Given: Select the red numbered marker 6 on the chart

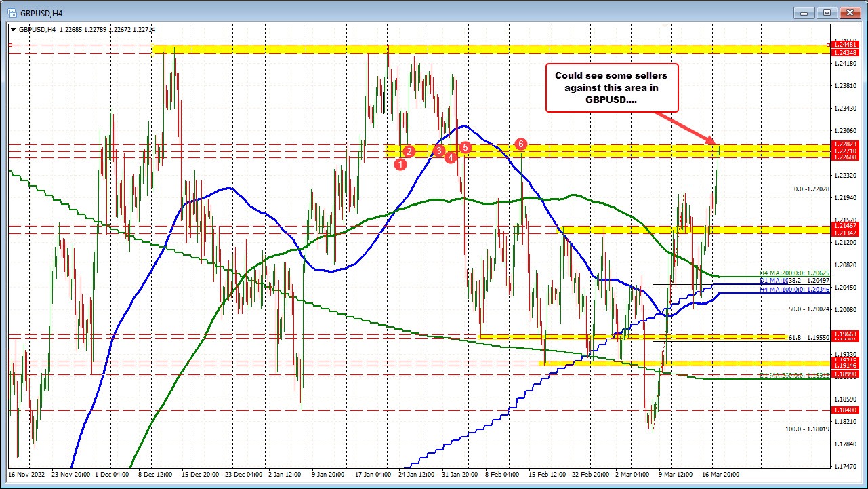Looking at the screenshot, I should click(520, 144).
